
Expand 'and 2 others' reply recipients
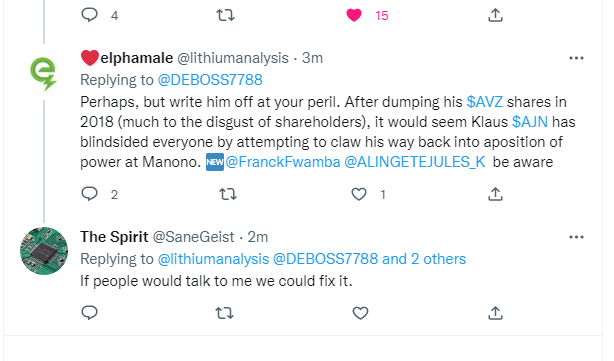click(424, 259)
